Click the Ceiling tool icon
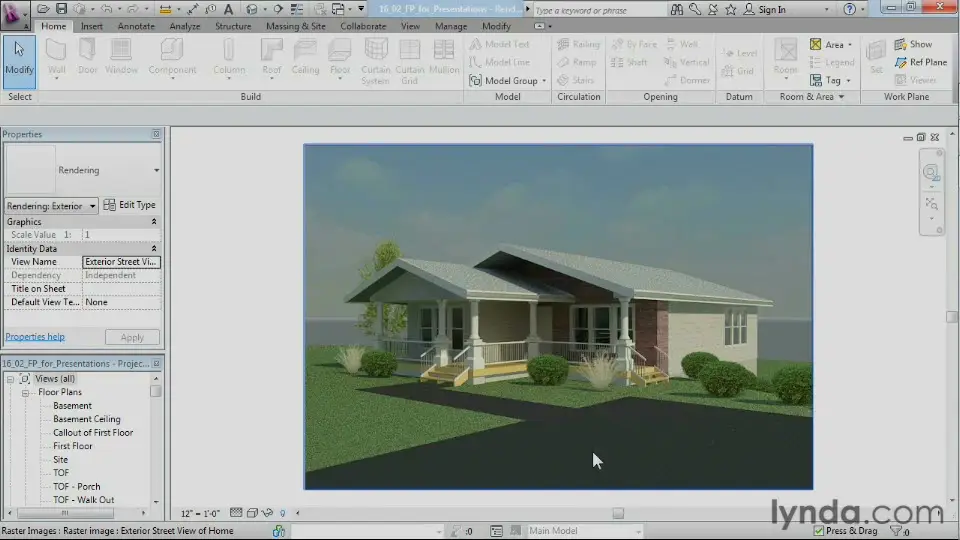The height and width of the screenshot is (540, 960). [305, 50]
